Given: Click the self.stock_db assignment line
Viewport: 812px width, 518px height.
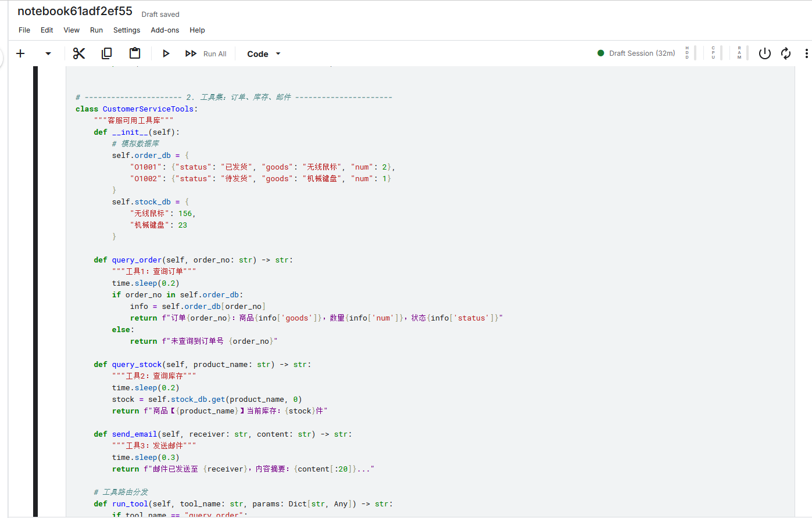Looking at the screenshot, I should click(151, 202).
